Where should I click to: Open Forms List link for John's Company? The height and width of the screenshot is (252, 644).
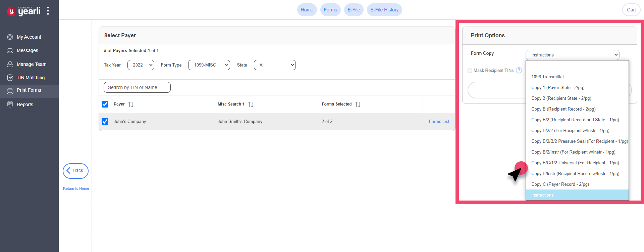point(439,122)
